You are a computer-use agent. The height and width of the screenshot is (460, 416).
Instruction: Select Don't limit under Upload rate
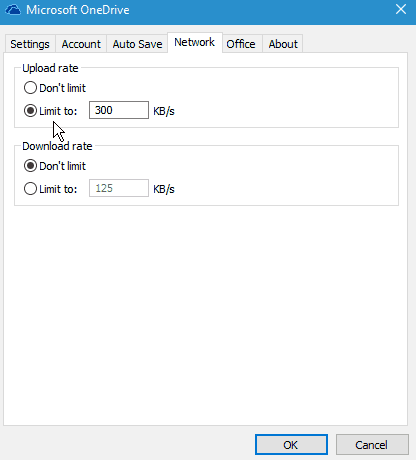[55, 88]
